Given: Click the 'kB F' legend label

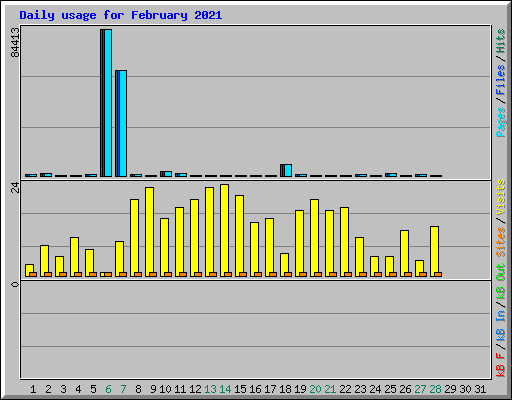Looking at the screenshot, I should (x=501, y=365).
